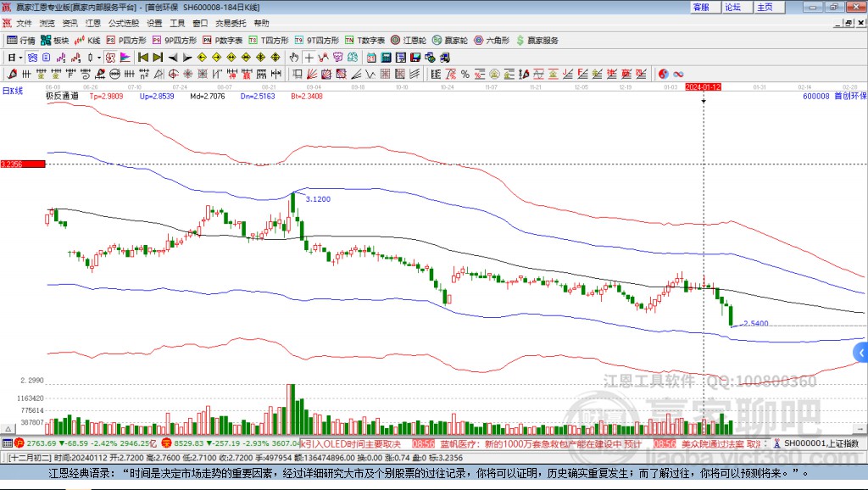Open the 交易委托 trade order menu
The height and width of the screenshot is (490, 868).
point(231,23)
